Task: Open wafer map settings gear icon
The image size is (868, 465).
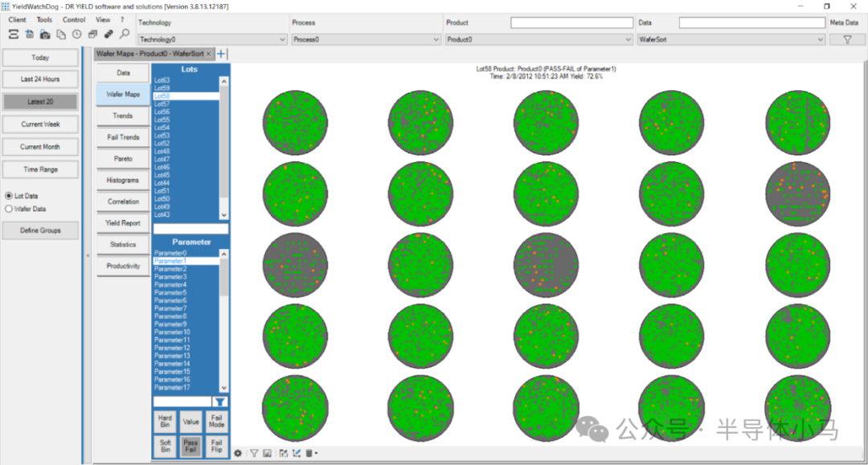Action: pos(238,454)
